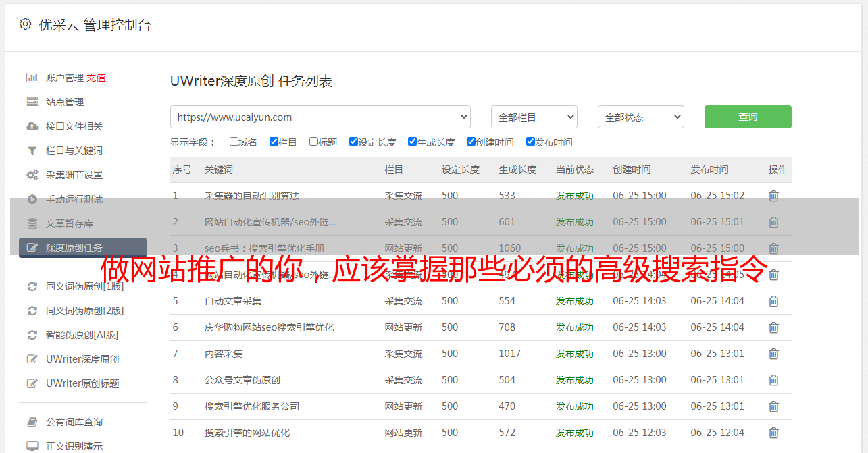This screenshot has width=868, height=453.
Task: Click the trash icon for row 10
Action: [x=773, y=433]
